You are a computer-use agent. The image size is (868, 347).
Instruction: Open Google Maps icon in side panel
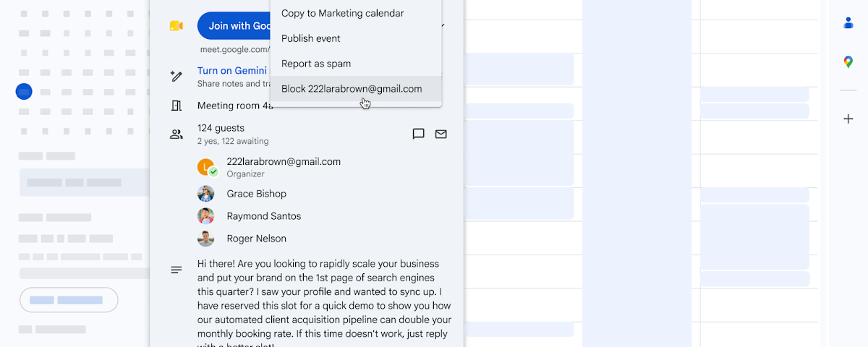pos(848,62)
